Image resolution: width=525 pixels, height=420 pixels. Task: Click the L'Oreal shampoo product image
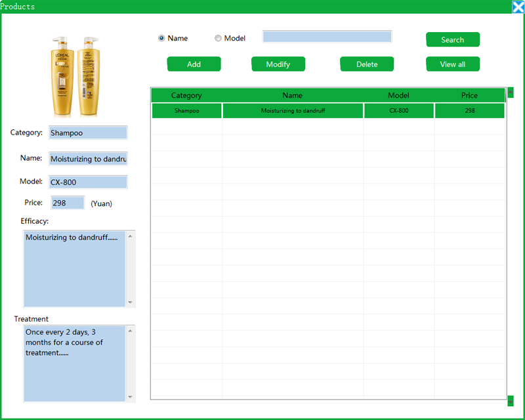(74, 77)
